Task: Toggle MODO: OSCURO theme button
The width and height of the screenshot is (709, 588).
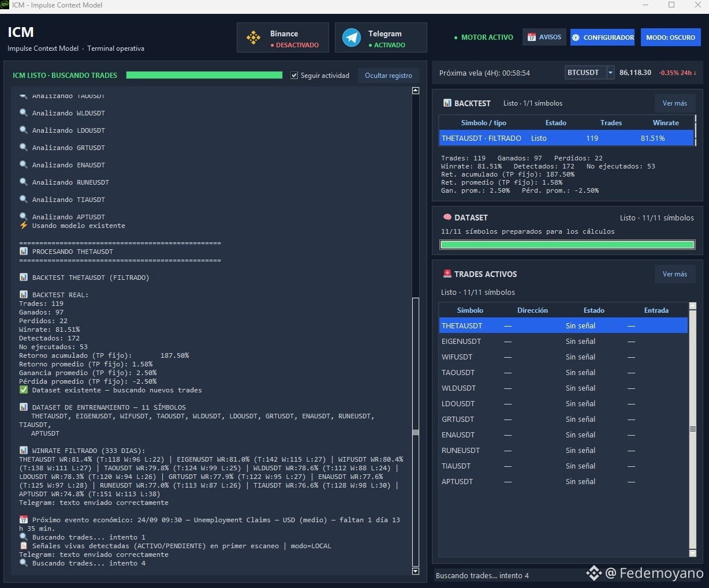Action: [x=670, y=38]
